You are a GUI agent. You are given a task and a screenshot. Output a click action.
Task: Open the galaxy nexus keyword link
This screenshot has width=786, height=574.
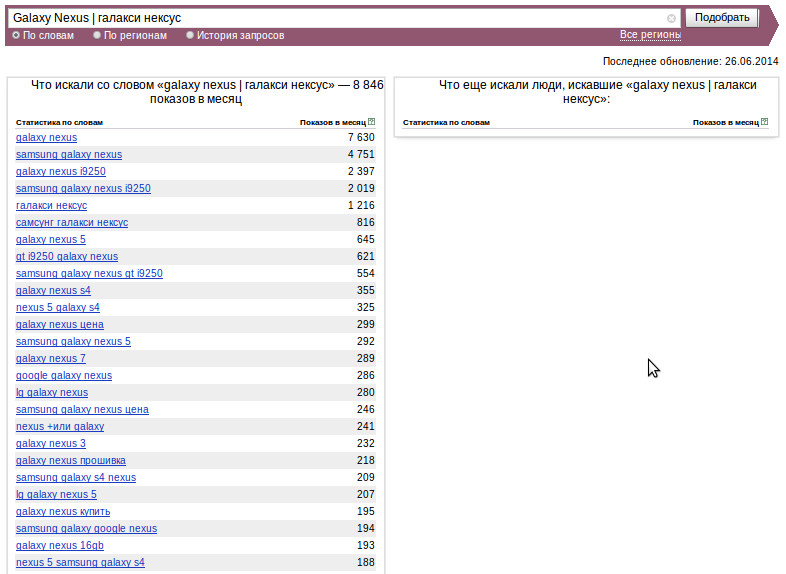click(47, 137)
